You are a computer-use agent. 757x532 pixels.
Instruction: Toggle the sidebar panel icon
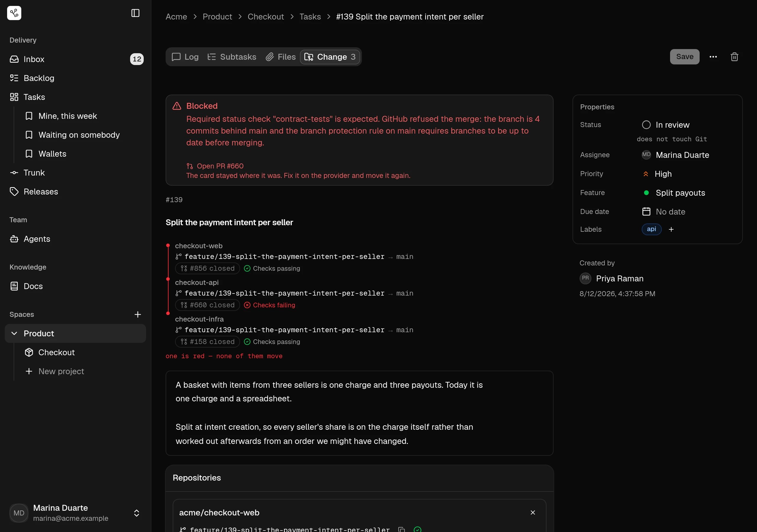coord(135,13)
